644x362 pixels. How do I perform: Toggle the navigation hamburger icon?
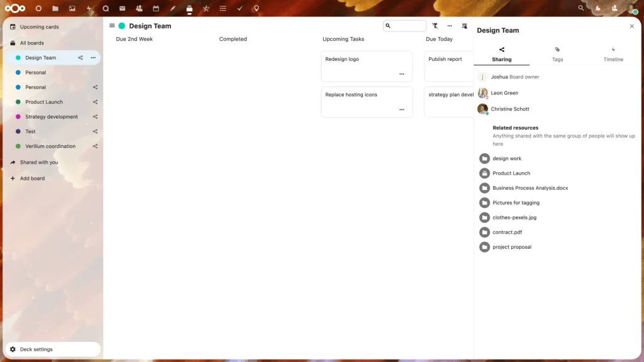click(112, 25)
